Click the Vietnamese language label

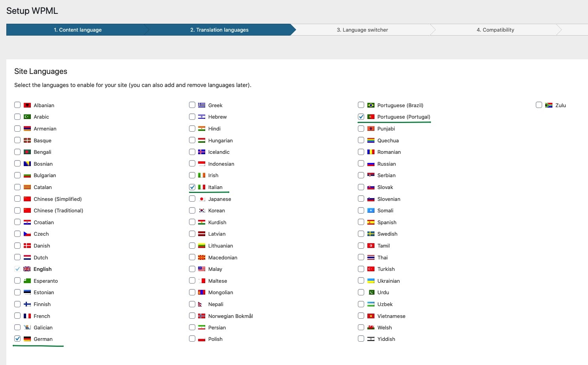(x=391, y=316)
